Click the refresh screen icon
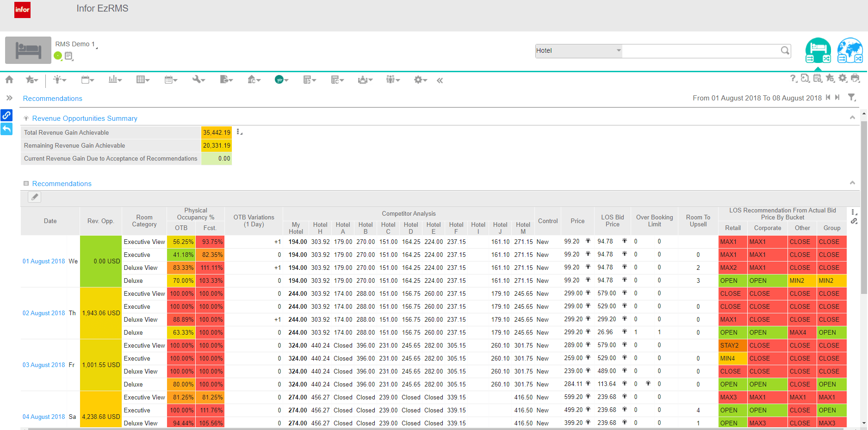The image size is (868, 430). point(805,78)
